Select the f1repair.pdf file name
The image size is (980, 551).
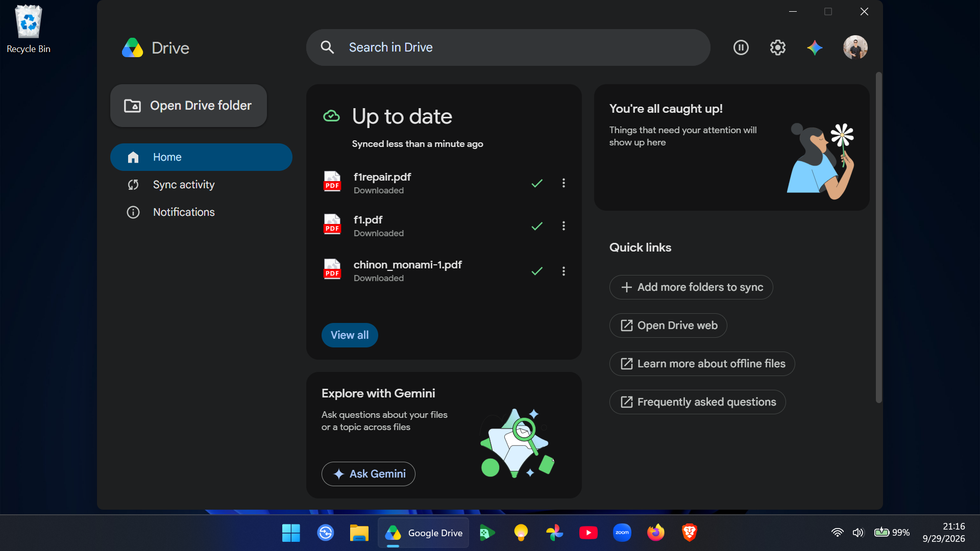[382, 177]
